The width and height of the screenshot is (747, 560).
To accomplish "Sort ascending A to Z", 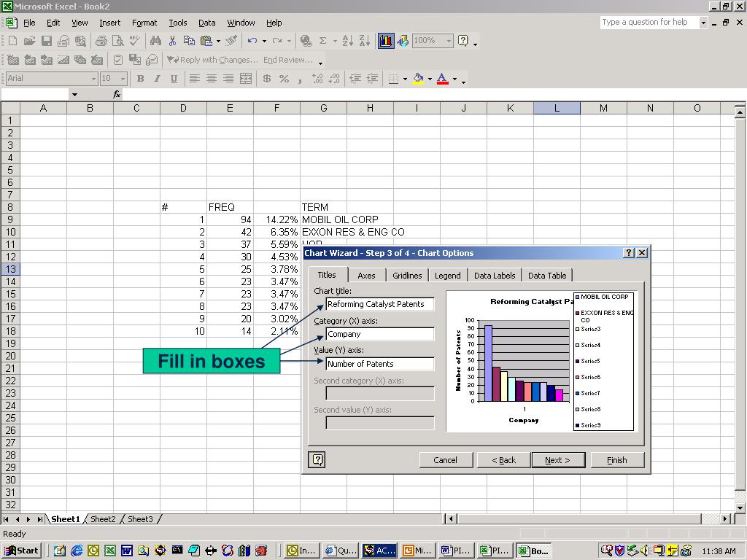I will coord(348,41).
